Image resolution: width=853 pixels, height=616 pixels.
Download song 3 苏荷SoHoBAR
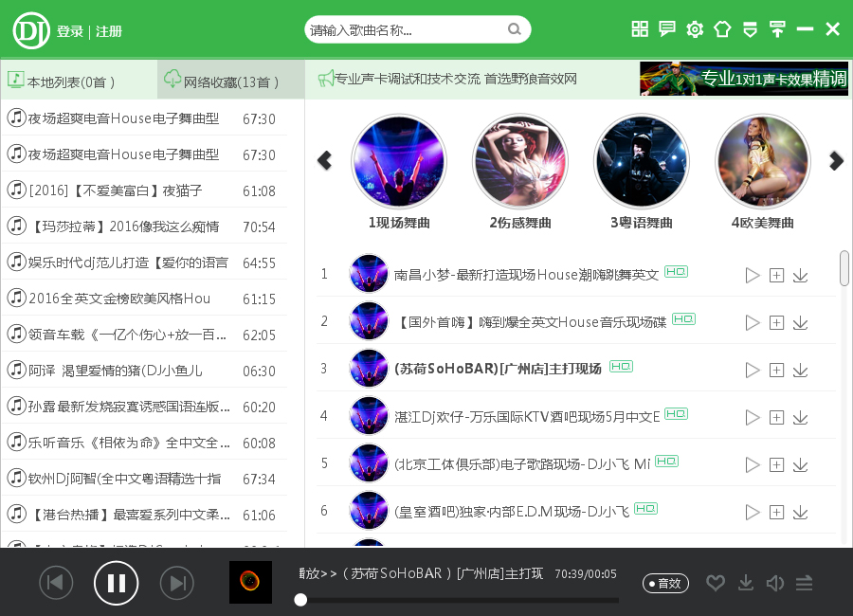pos(800,370)
